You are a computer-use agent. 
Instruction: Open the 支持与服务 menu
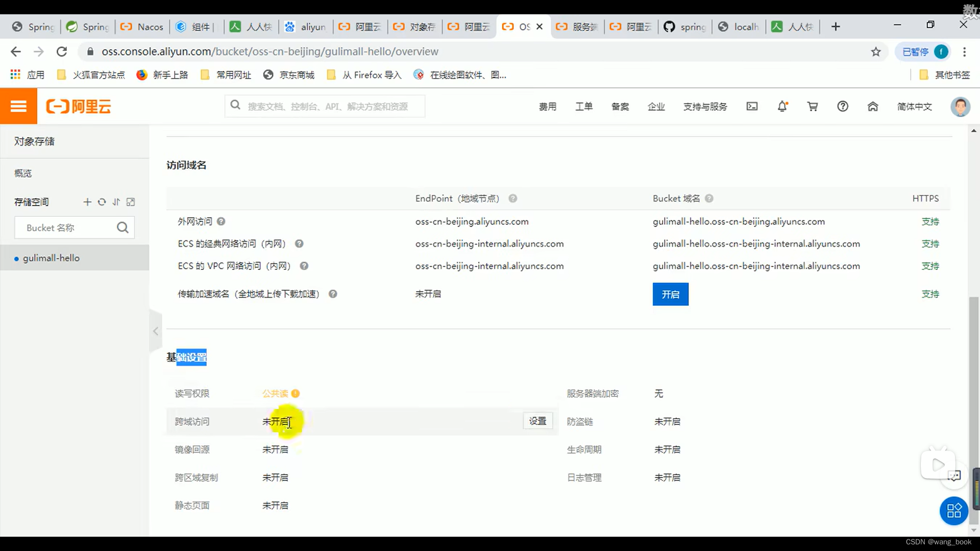705,107
